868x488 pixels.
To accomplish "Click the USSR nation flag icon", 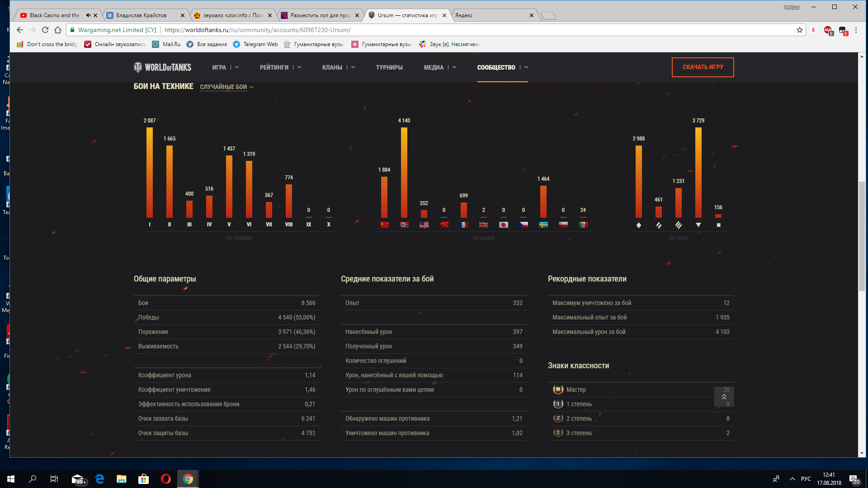I will point(384,225).
